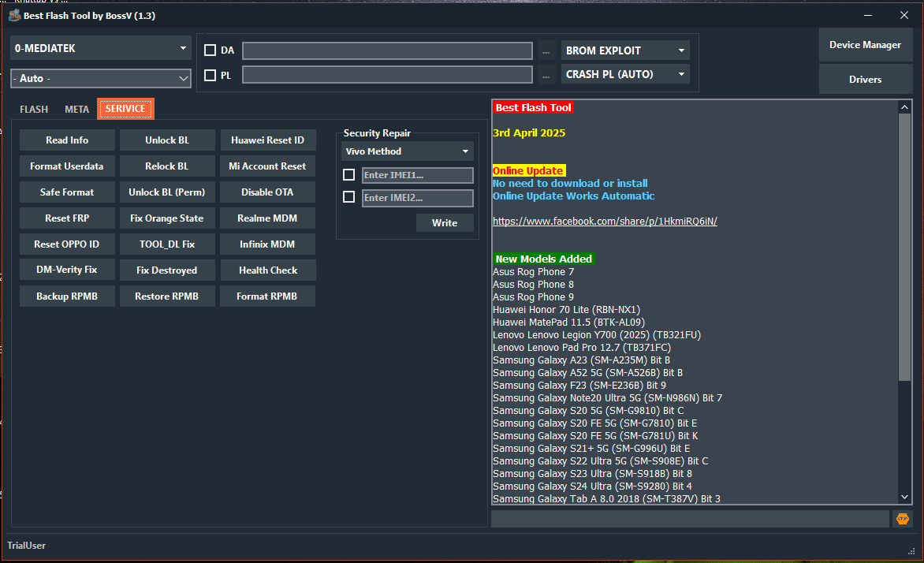The width and height of the screenshot is (924, 563).
Task: Open Device Manager
Action: coord(865,45)
